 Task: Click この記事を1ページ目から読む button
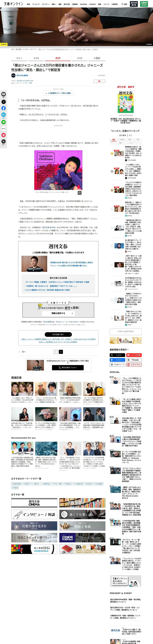pos(58,93)
